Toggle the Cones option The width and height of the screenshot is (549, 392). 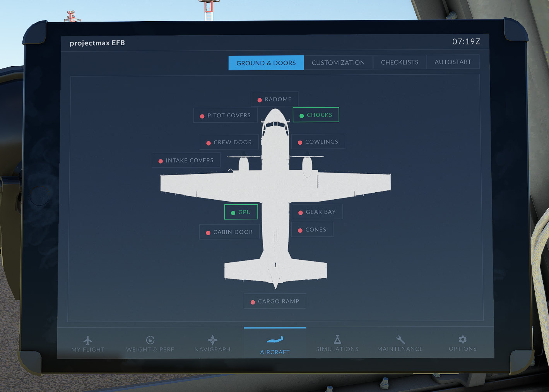click(x=312, y=229)
